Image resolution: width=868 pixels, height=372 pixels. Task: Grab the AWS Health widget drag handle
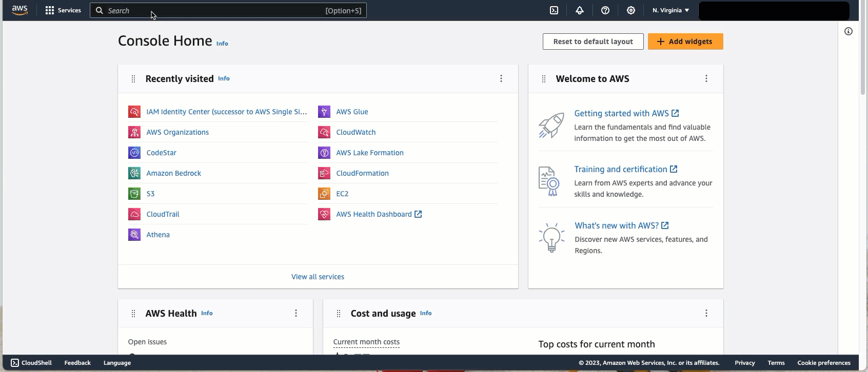tap(133, 314)
